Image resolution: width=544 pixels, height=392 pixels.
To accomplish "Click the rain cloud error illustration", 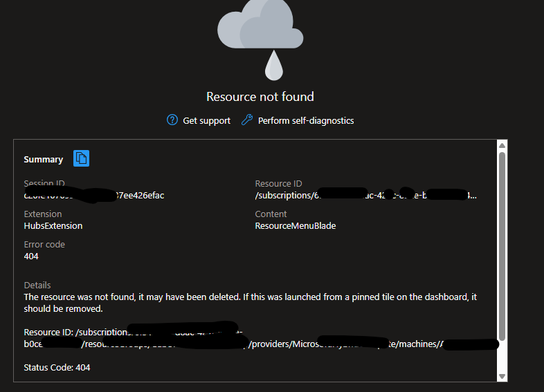I will (x=260, y=41).
